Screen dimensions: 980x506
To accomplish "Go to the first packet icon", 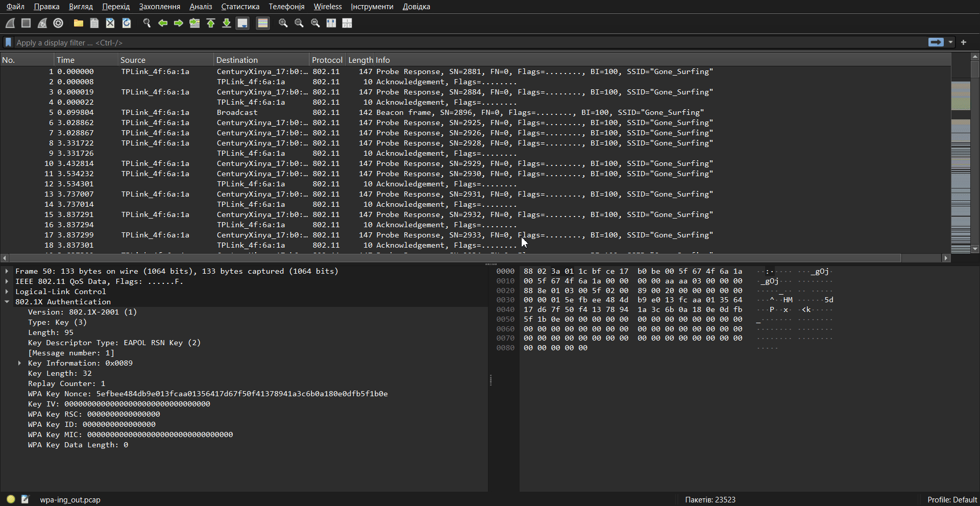I will (x=210, y=23).
